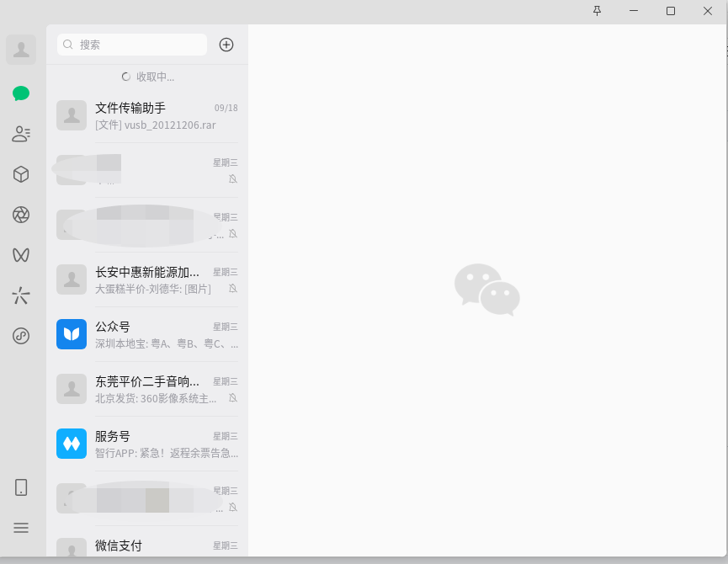Click the preview '[文件] vusb_20121206.rar'
This screenshot has height=564, width=728.
156,125
